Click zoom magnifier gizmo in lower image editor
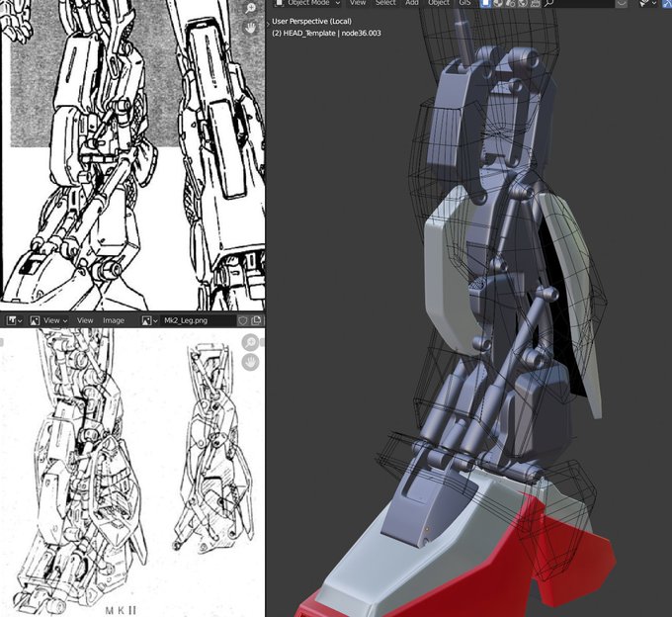 pos(250,342)
